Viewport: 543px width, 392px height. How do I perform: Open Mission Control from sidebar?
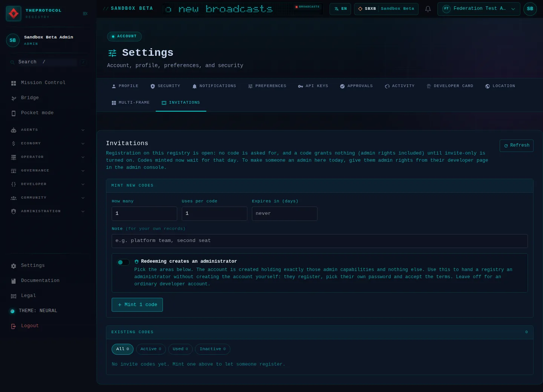[48, 83]
